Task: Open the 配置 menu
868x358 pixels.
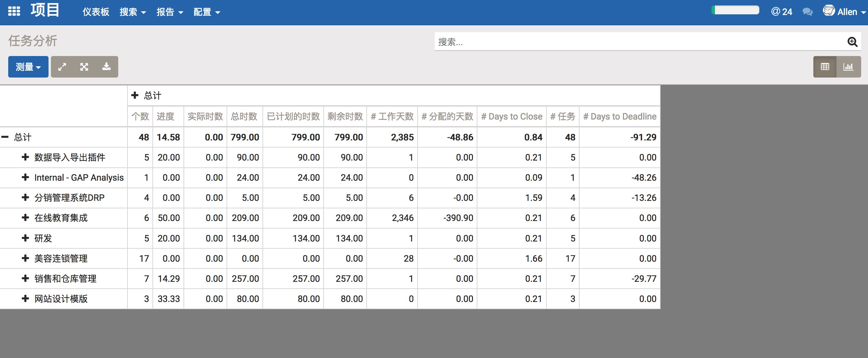Action: 206,12
